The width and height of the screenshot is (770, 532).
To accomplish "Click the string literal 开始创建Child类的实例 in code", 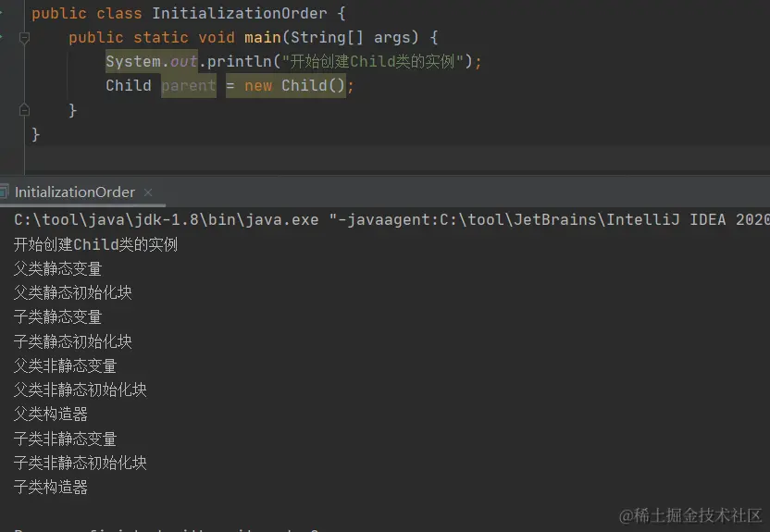I will [x=373, y=61].
